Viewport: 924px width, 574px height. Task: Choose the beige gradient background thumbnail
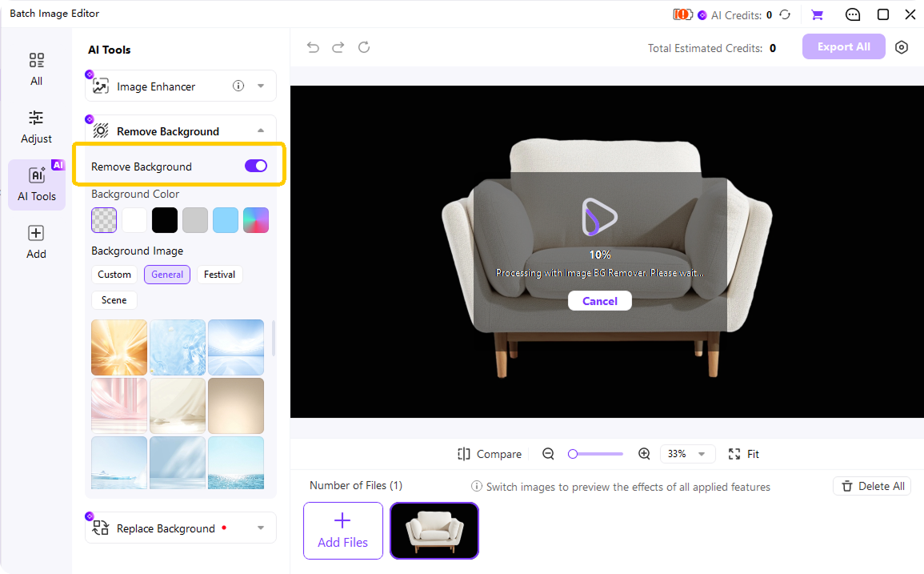236,406
